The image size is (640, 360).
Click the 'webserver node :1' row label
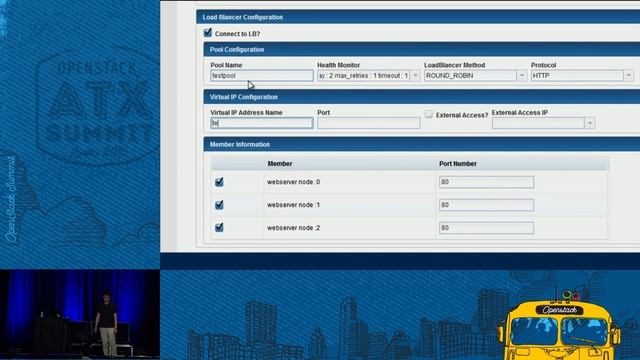coord(293,205)
